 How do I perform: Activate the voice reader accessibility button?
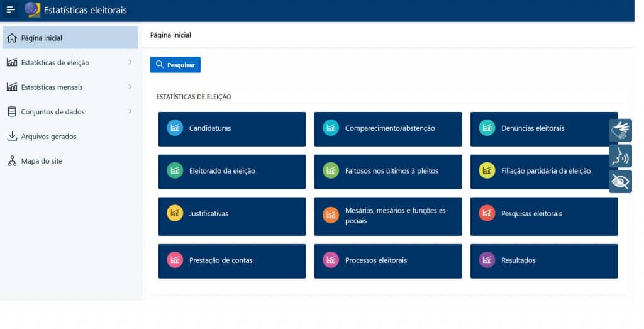(x=620, y=156)
